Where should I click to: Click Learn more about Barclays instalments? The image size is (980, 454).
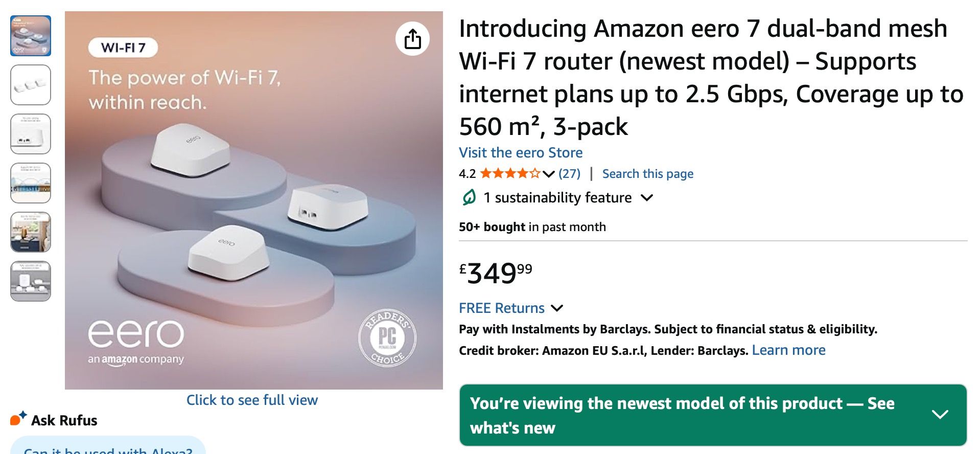[x=788, y=350]
